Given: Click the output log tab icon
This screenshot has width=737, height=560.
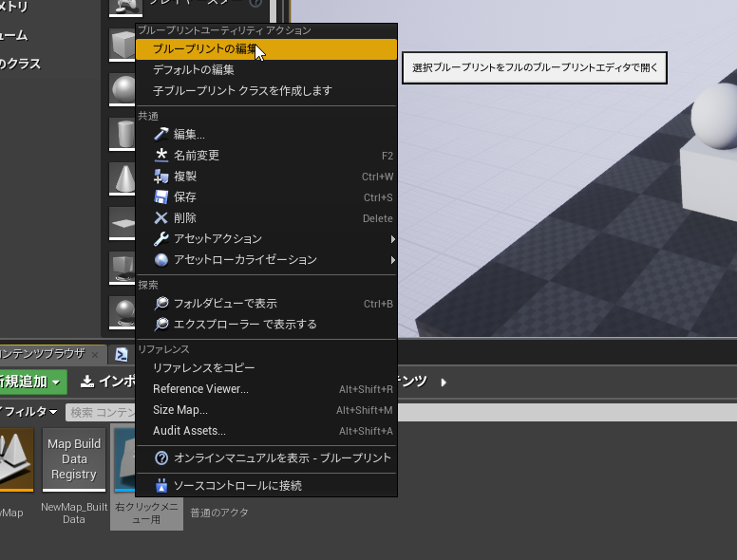Looking at the screenshot, I should coord(122,355).
